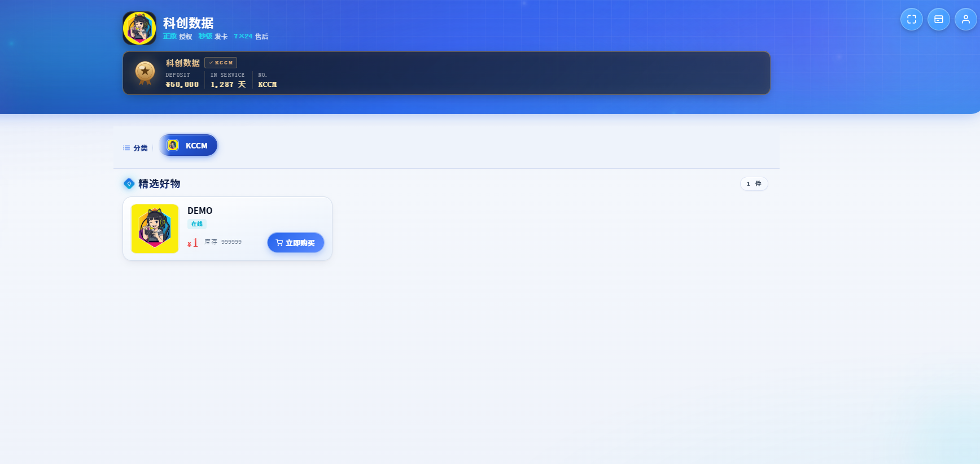This screenshot has width=980, height=464.
Task: Click the 库存 999999 stock text
Action: pos(223,242)
